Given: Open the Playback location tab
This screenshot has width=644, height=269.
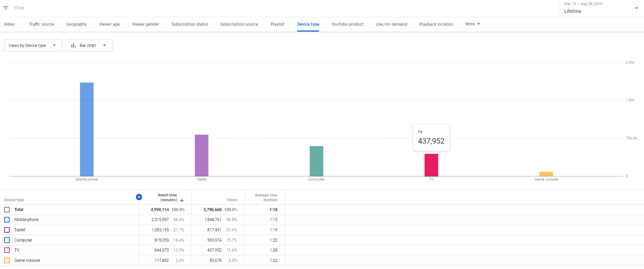Looking at the screenshot, I should pos(436,24).
